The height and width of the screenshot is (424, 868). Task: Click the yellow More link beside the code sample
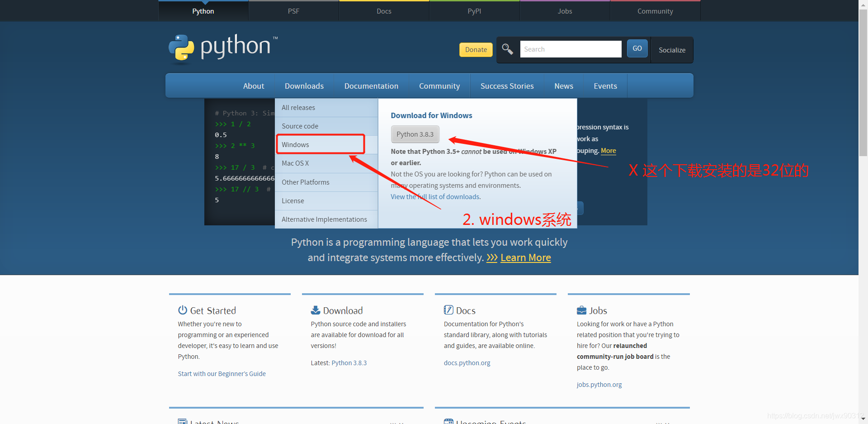coord(609,151)
